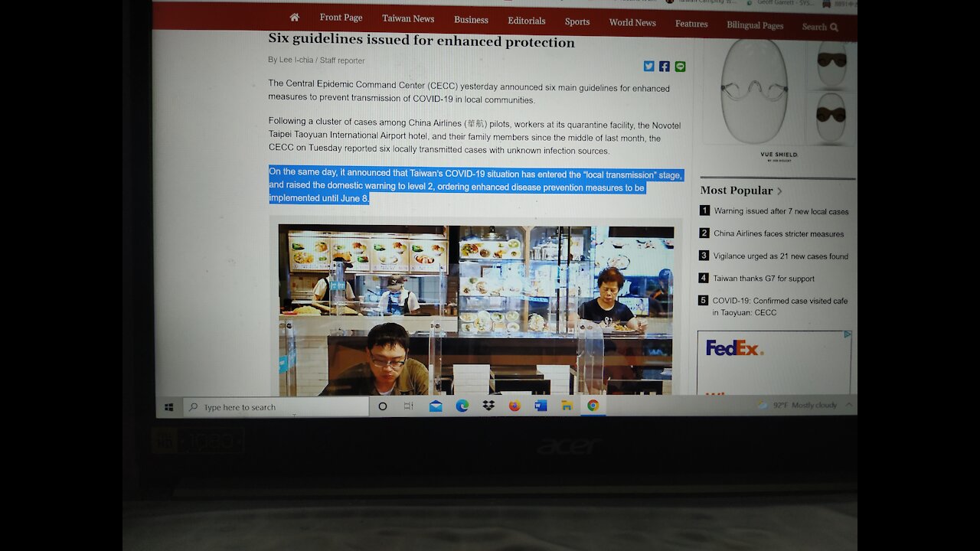Go to the site home icon
The width and height of the screenshot is (980, 551).
[x=295, y=17]
